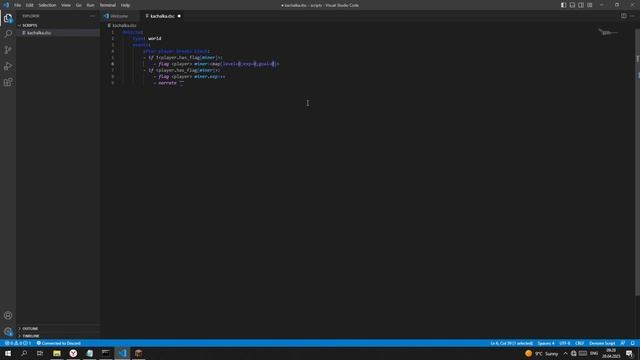This screenshot has height=360, width=640.
Task: Open the brown box app on taskbar
Action: click(138, 353)
